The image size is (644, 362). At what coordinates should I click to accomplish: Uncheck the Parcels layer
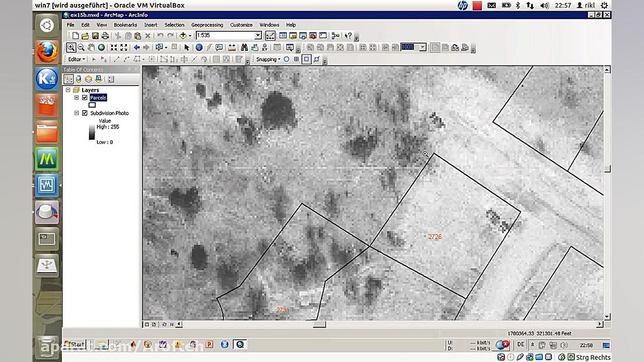(84, 97)
